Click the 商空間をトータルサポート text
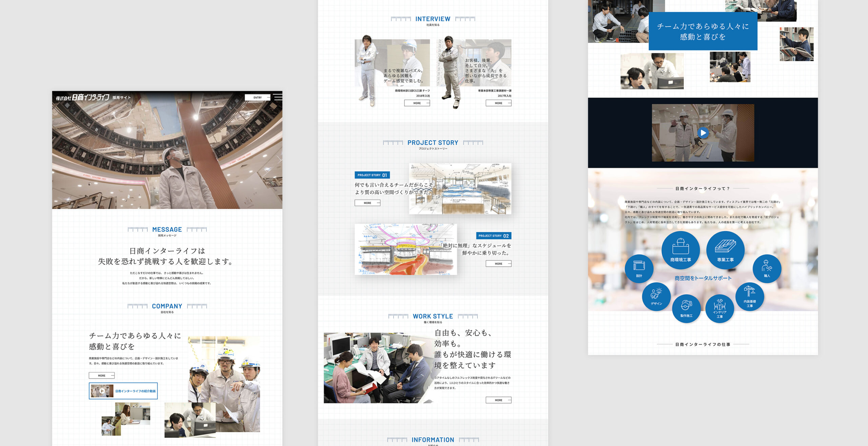Viewport: 868px width, 446px height. coord(703,278)
